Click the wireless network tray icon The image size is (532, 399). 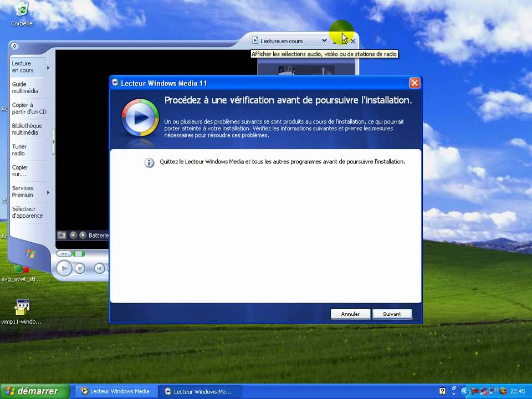point(493,391)
